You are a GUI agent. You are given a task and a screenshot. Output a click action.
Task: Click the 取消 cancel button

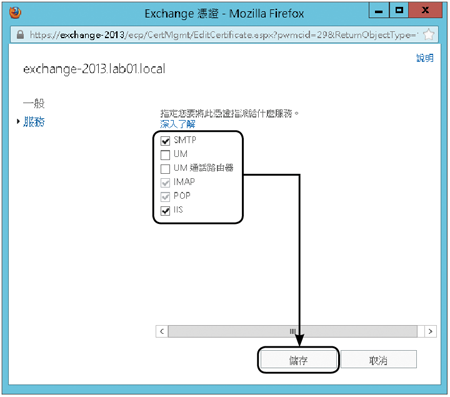(378, 360)
